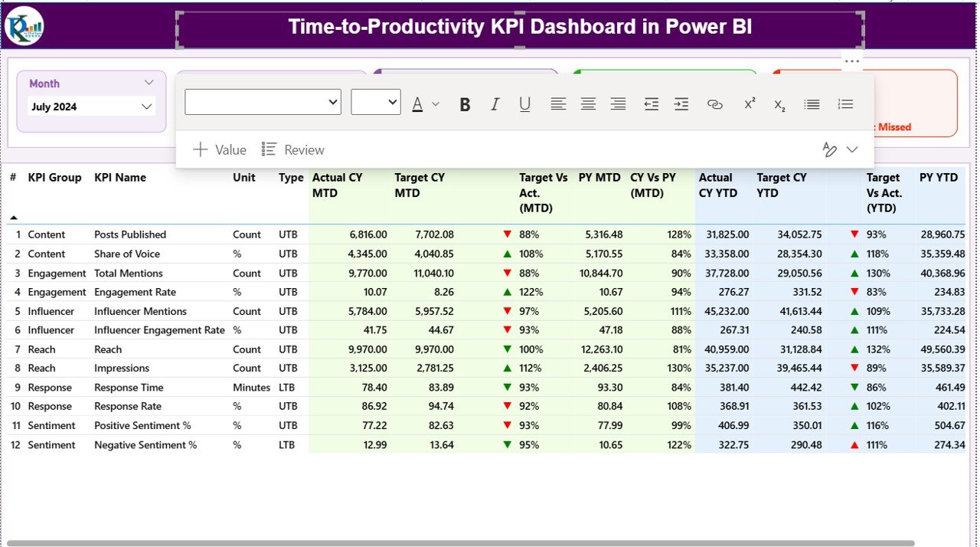Create a bulleted list
The height and width of the screenshot is (547, 980).
pos(812,103)
